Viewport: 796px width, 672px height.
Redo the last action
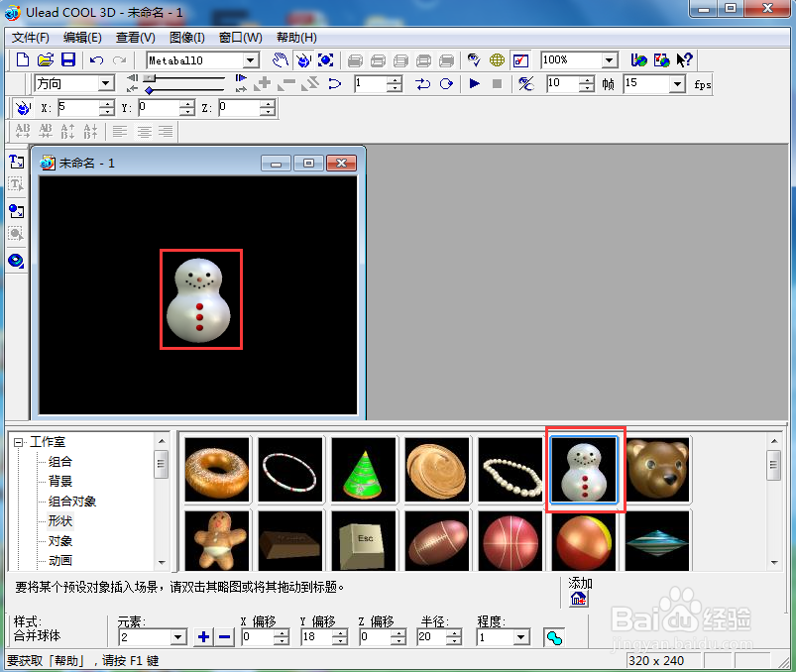point(119,60)
